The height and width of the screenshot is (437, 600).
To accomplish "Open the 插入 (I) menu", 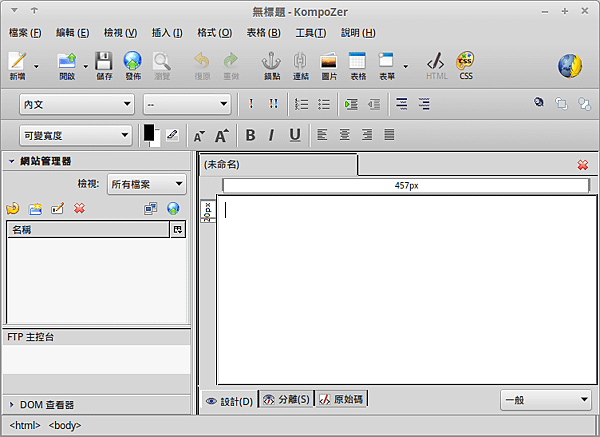I will pyautogui.click(x=167, y=33).
